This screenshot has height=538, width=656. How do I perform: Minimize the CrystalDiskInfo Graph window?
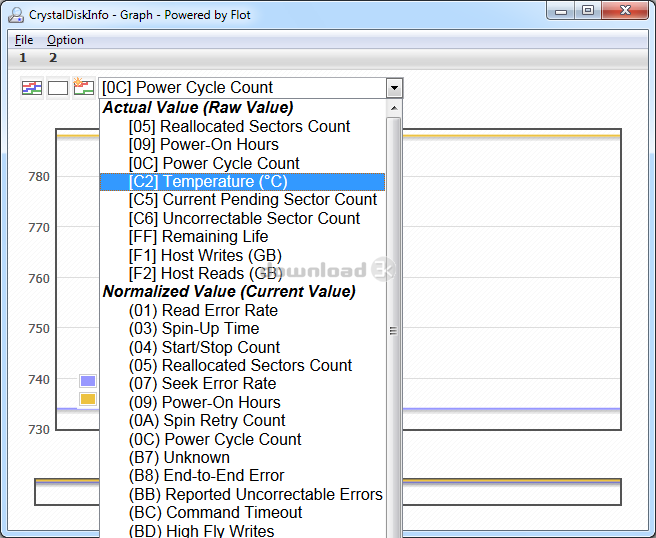561,11
